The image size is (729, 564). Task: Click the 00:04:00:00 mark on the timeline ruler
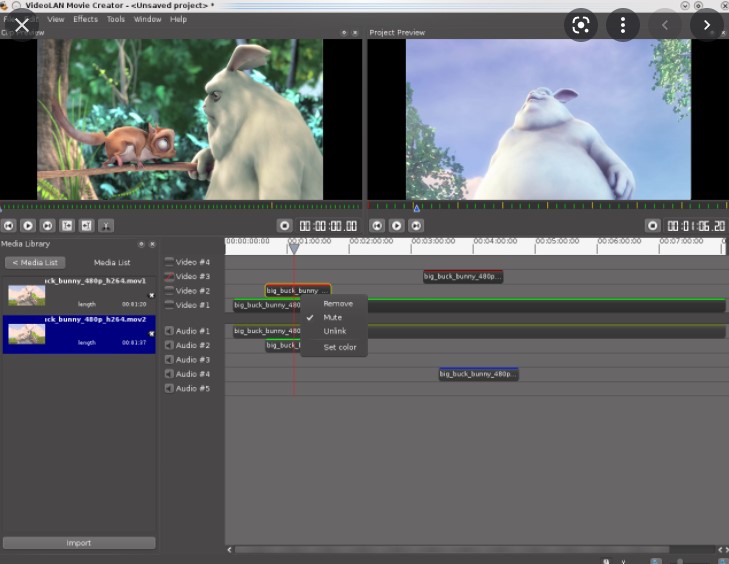pos(495,241)
